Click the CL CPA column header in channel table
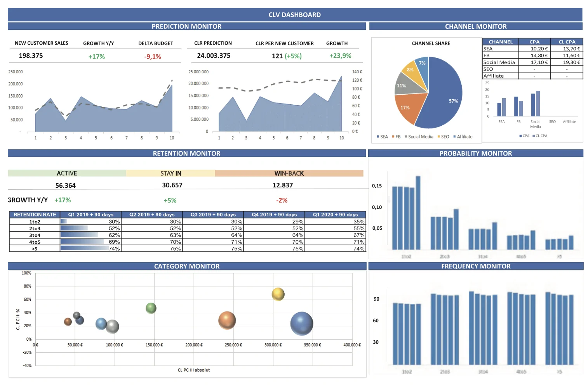This screenshot has height=388, width=588. 567,42
